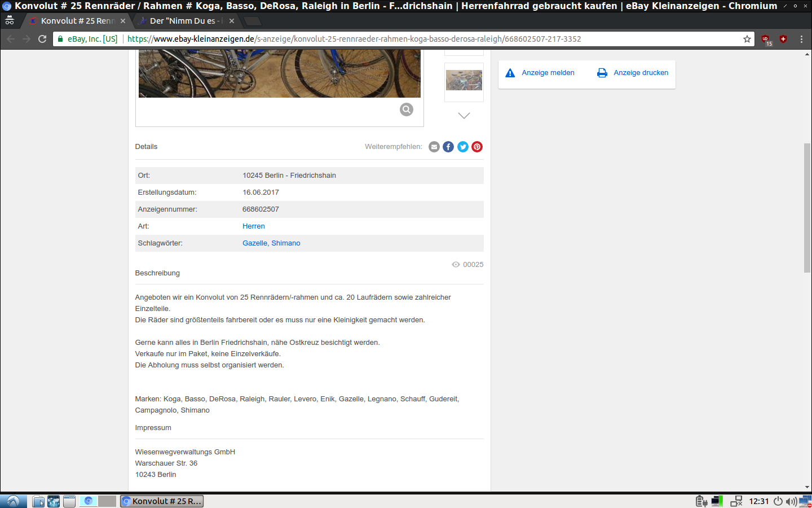Click the display tray icon
Screen dimensions: 812x508
[x=717, y=501]
